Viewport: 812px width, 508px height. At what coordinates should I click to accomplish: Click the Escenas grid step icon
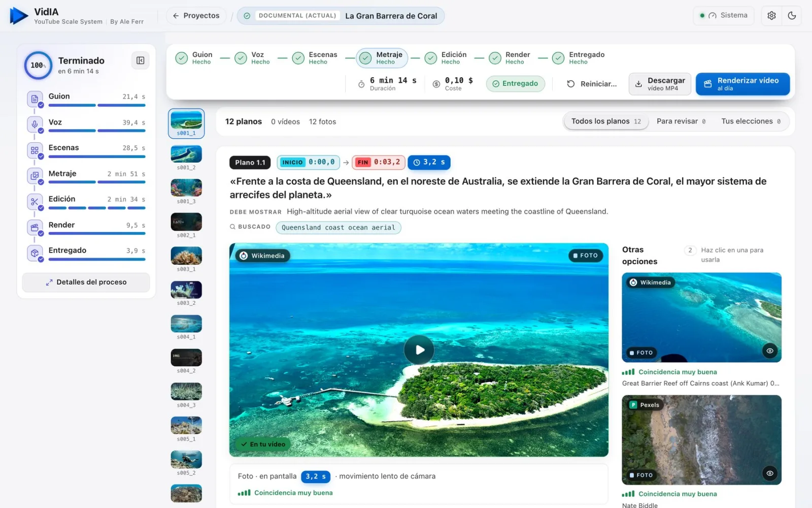pos(35,150)
